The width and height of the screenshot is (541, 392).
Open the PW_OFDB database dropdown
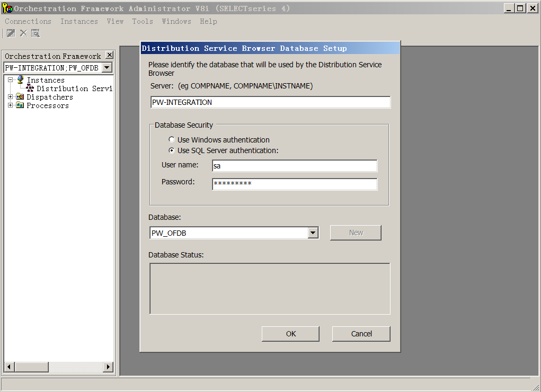click(313, 233)
